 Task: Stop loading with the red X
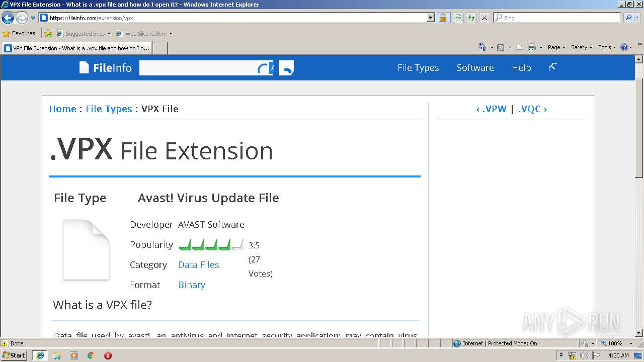coord(485,18)
